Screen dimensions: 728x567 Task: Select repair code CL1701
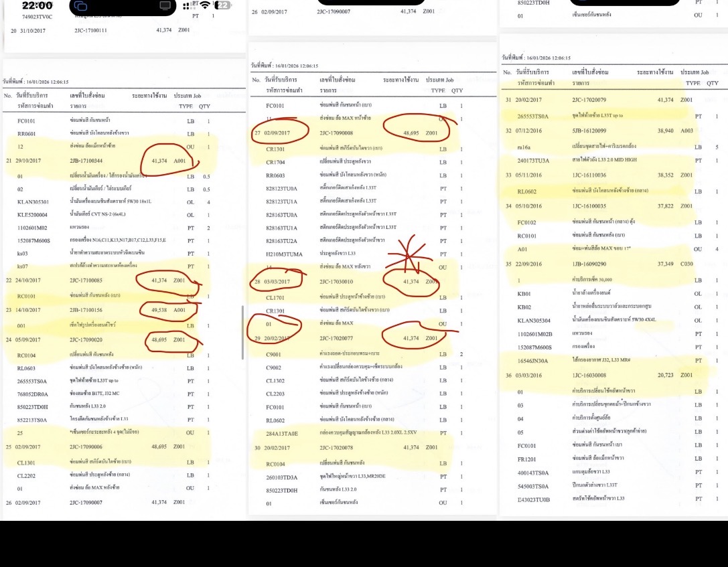(275, 298)
